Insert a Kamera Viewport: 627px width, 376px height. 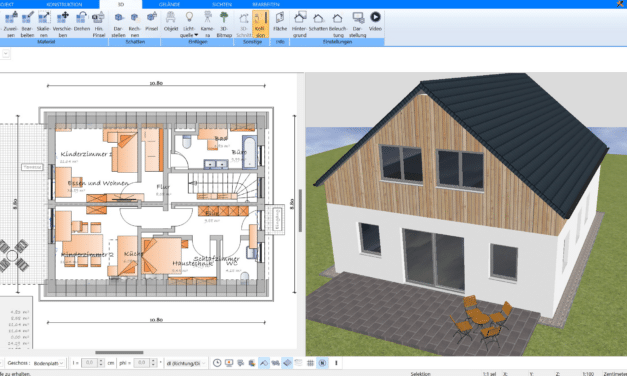coord(208,24)
